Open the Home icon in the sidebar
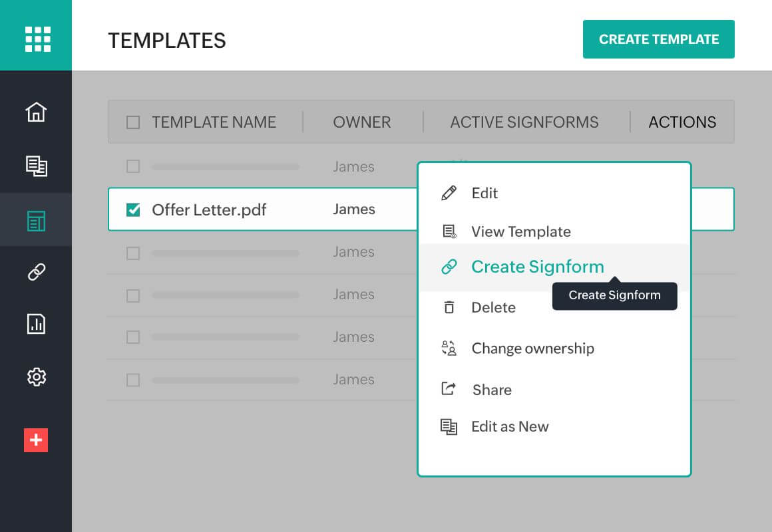Viewport: 772px width, 532px height. [x=36, y=112]
